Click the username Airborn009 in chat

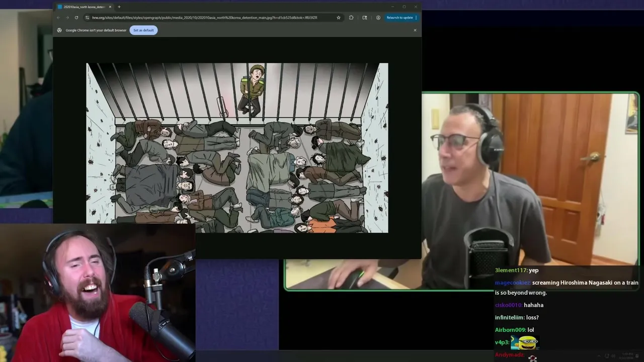click(510, 330)
